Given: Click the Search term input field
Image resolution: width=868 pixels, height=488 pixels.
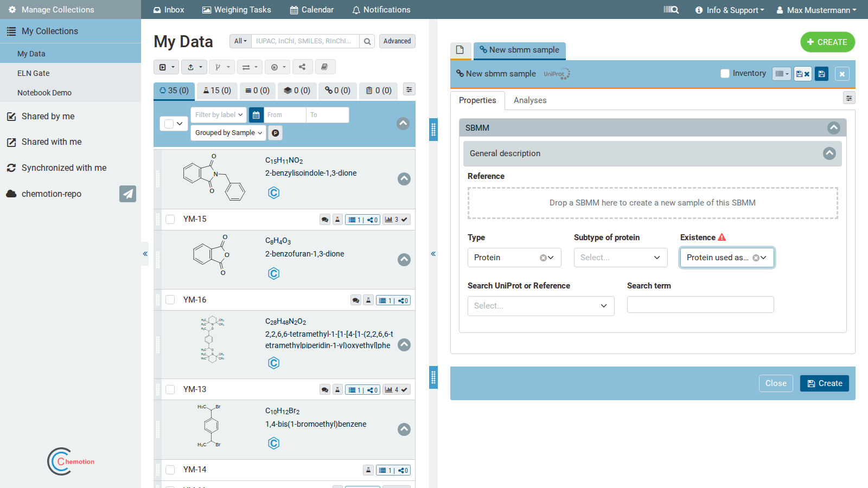Looking at the screenshot, I should point(700,305).
